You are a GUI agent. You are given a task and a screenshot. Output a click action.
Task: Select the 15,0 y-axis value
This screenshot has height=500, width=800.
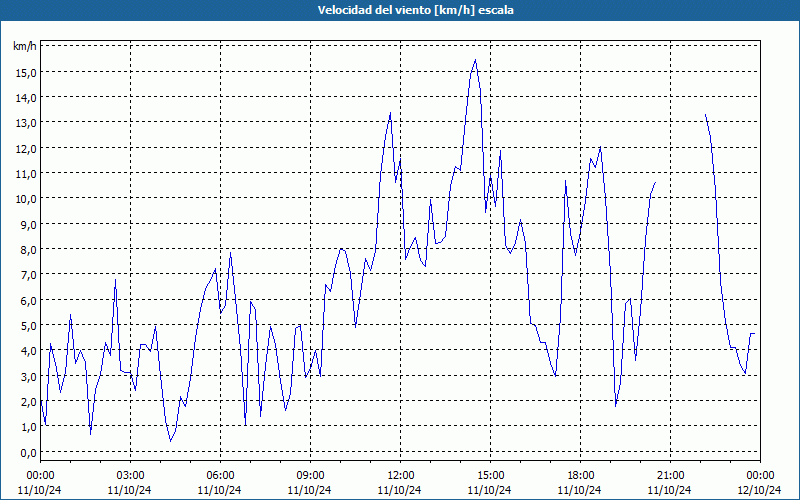26,72
